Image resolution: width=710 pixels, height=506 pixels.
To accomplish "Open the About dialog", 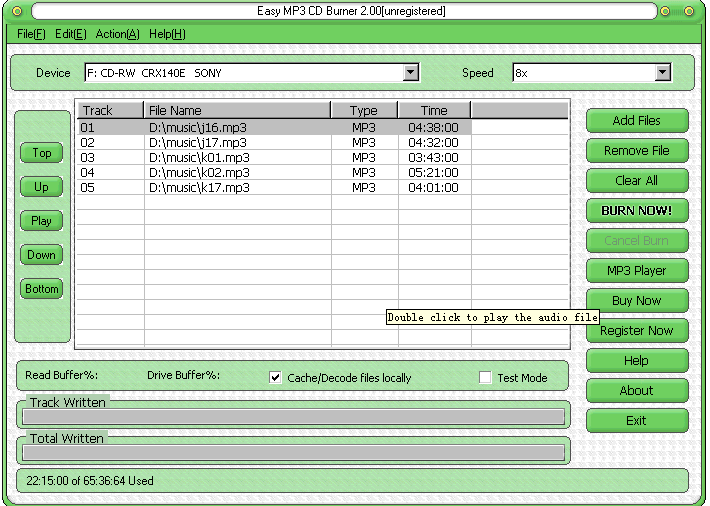I will tap(637, 390).
